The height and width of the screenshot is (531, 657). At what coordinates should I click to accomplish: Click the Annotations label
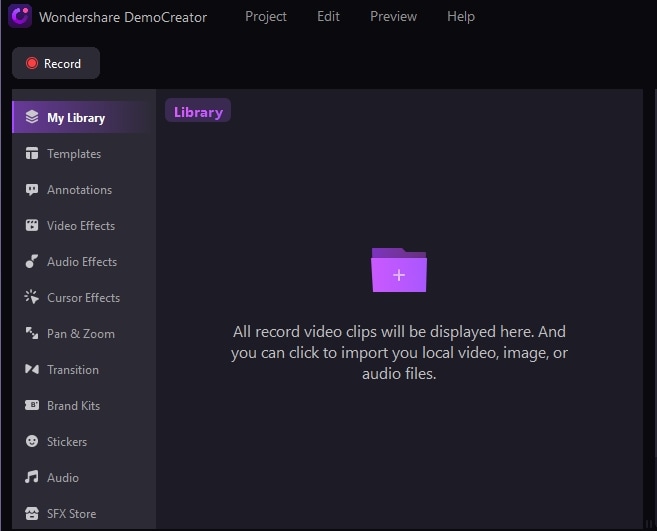[x=80, y=190]
